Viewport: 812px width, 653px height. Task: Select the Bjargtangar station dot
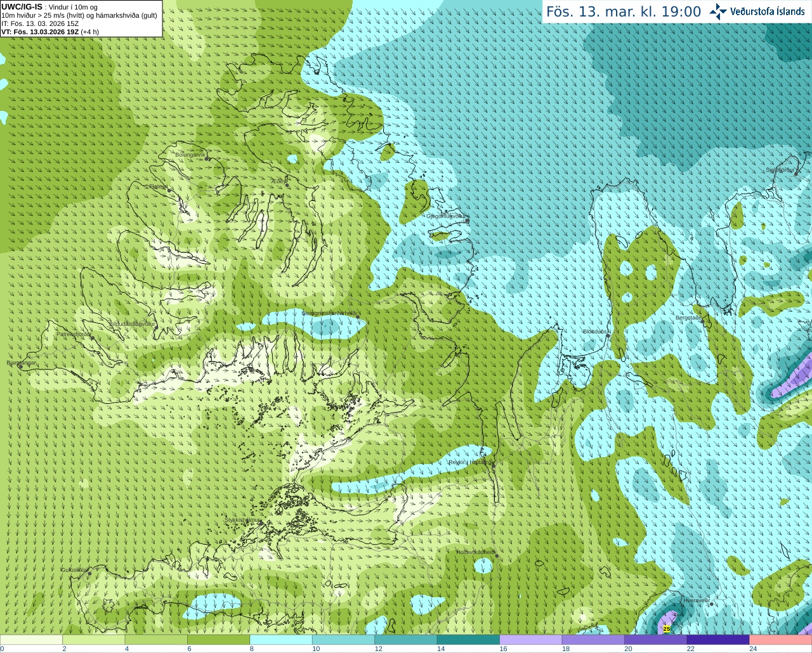click(20, 366)
